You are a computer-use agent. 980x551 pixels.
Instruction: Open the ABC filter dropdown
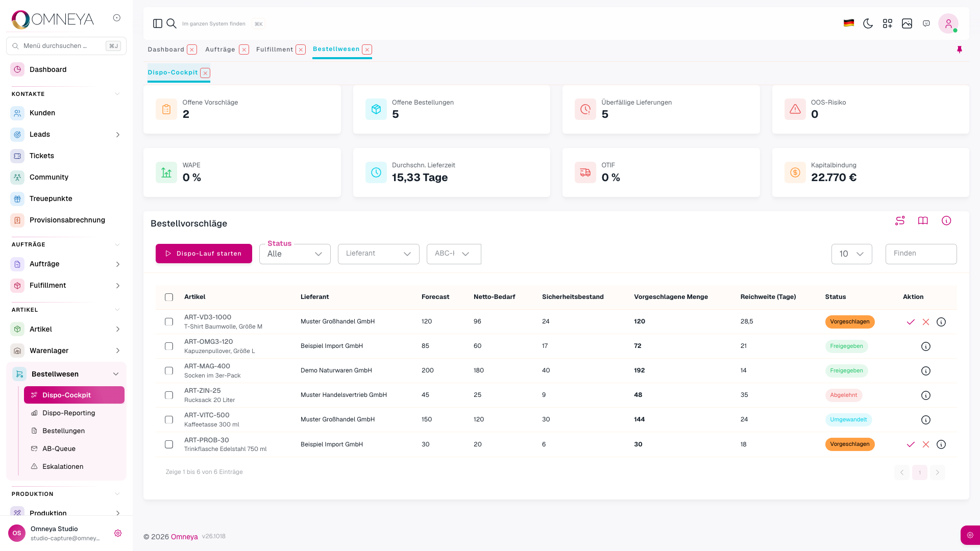pyautogui.click(x=454, y=254)
